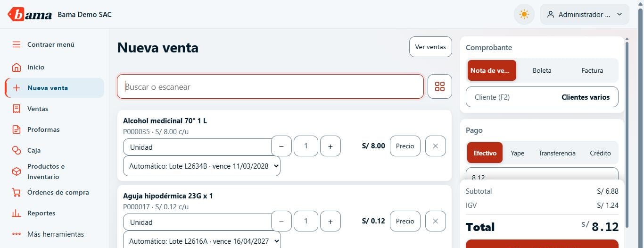Open the product grid catalog icon

coord(440,86)
